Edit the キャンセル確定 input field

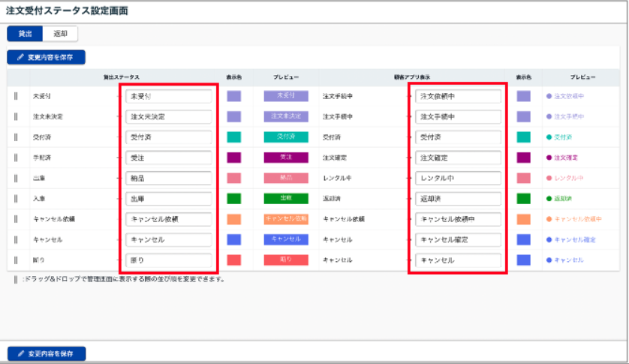tap(458, 239)
